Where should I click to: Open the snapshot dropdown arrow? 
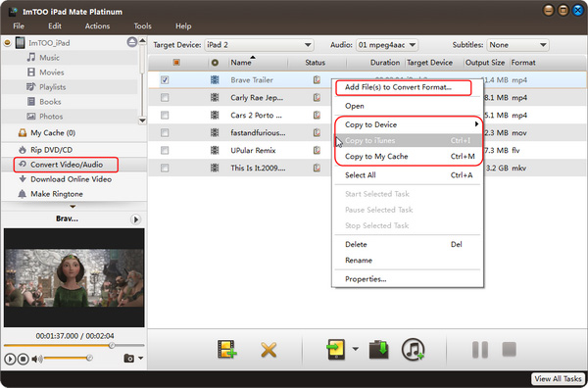click(x=140, y=358)
